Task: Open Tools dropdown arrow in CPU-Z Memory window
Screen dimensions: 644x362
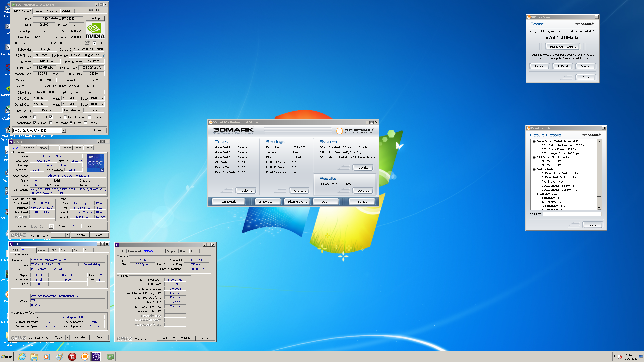Action: (174, 338)
